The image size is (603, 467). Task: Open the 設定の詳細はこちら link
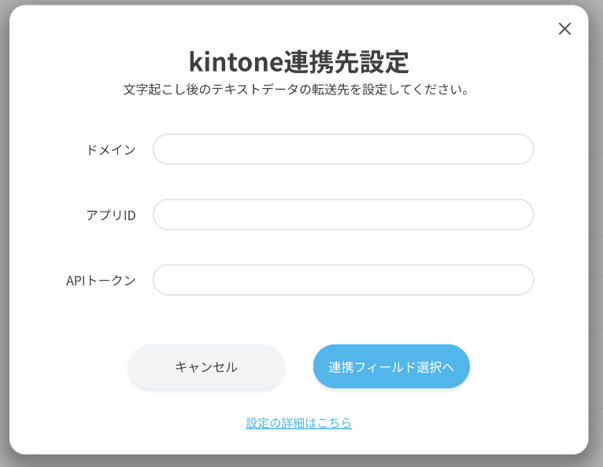coord(299,422)
